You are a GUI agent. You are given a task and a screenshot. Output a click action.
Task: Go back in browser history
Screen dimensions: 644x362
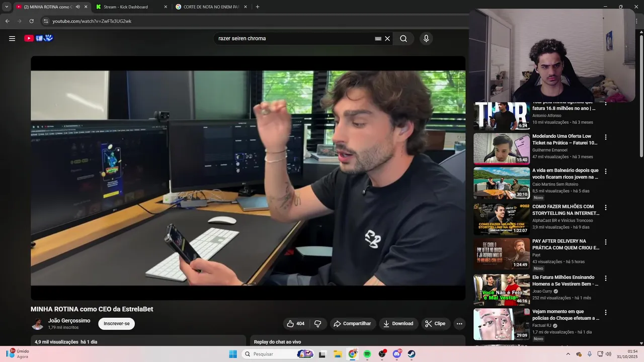[8, 21]
